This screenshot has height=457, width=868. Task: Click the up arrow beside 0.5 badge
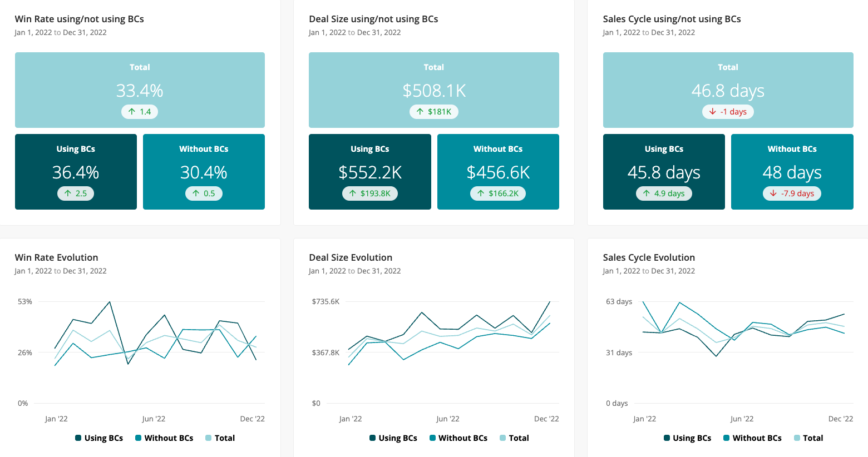(196, 193)
